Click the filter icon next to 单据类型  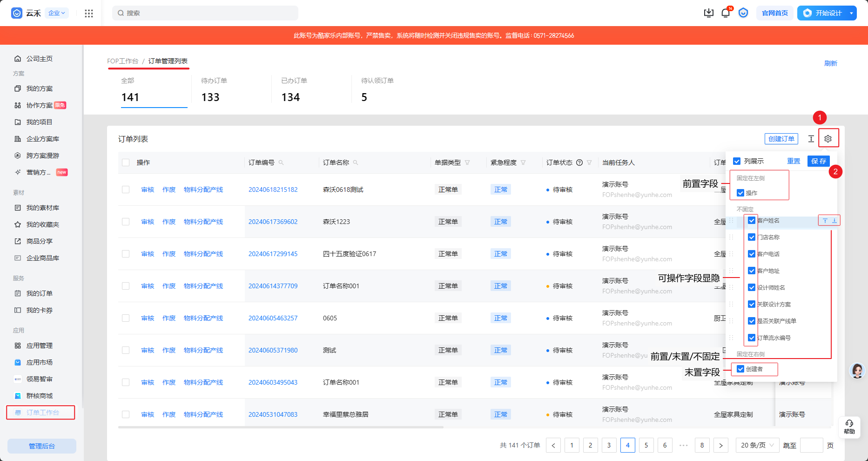pos(467,163)
